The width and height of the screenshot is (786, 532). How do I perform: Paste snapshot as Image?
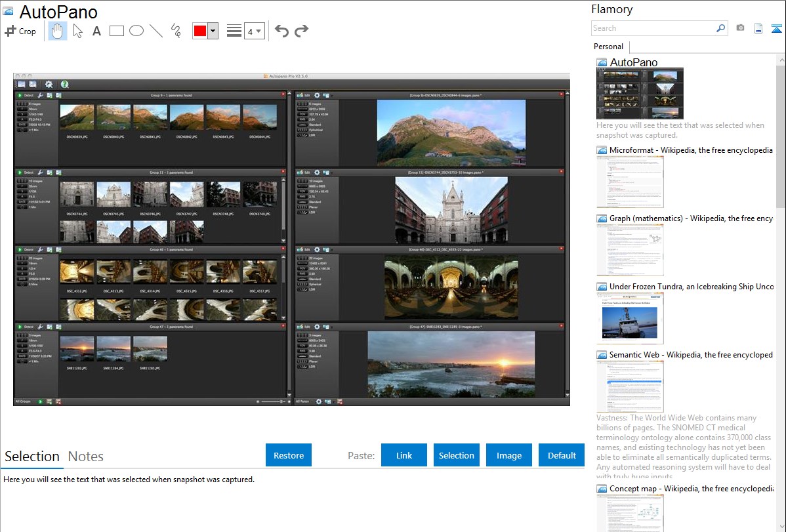509,455
